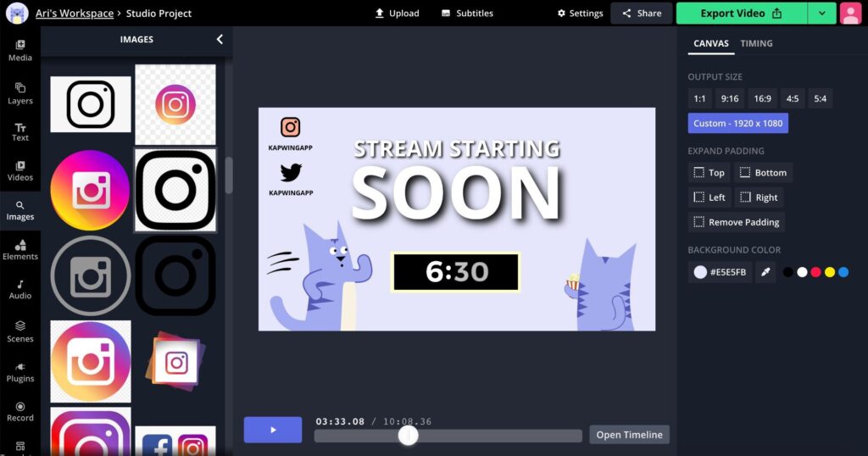Select the Text tool in sidebar
This screenshot has width=868, height=456.
pyautogui.click(x=20, y=132)
